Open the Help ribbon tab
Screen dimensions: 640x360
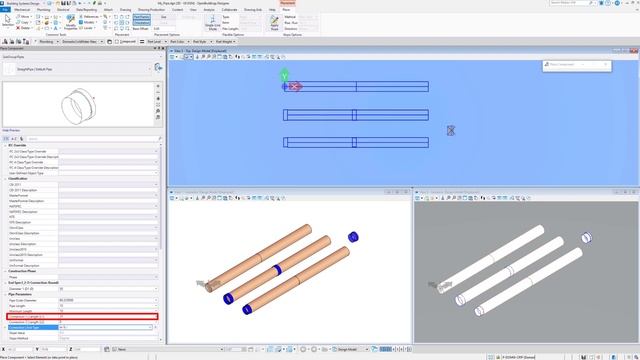(272, 9)
